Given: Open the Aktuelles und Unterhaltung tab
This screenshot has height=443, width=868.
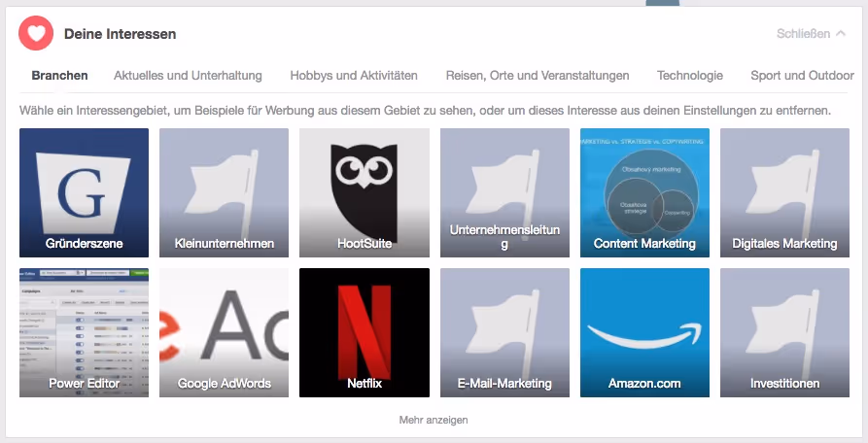Looking at the screenshot, I should tap(188, 75).
